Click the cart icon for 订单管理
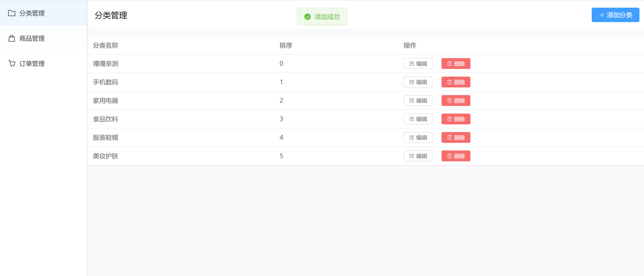This screenshot has height=276, width=644. click(12, 63)
